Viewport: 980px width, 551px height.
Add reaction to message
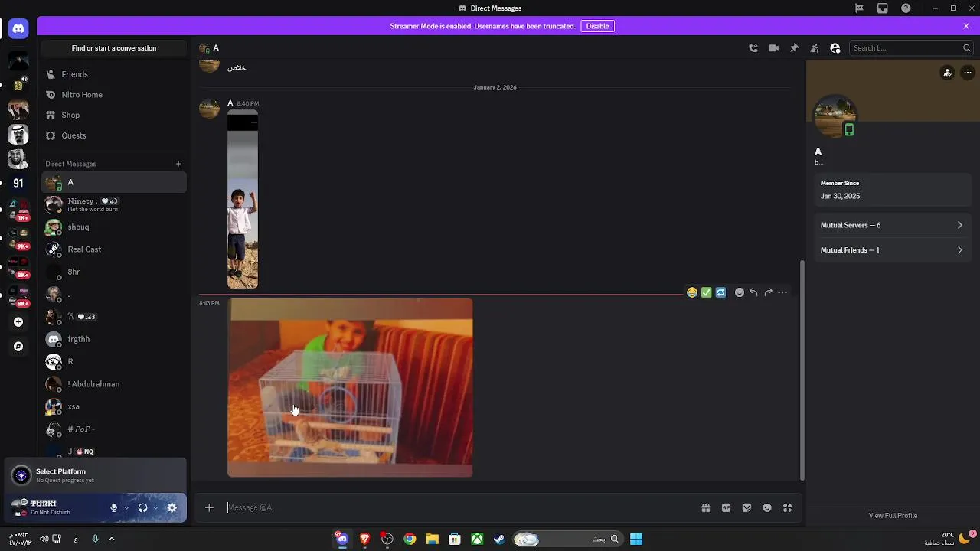(x=740, y=292)
